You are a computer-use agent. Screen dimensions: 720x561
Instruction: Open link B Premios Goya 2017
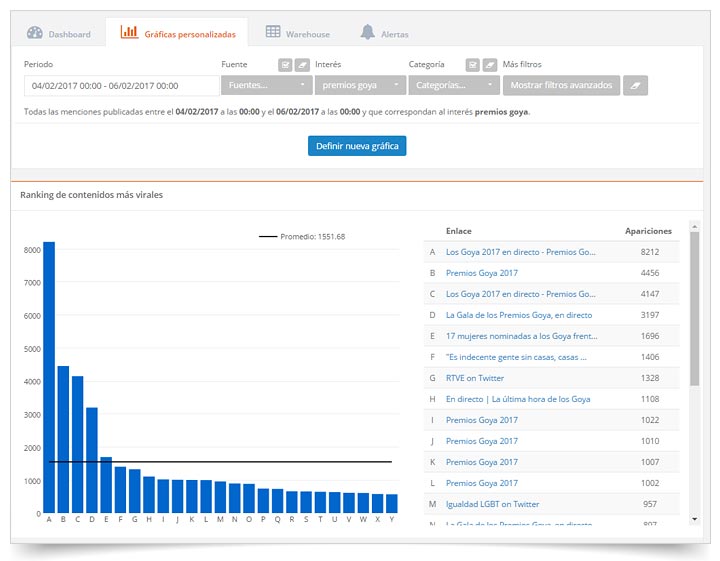[482, 273]
